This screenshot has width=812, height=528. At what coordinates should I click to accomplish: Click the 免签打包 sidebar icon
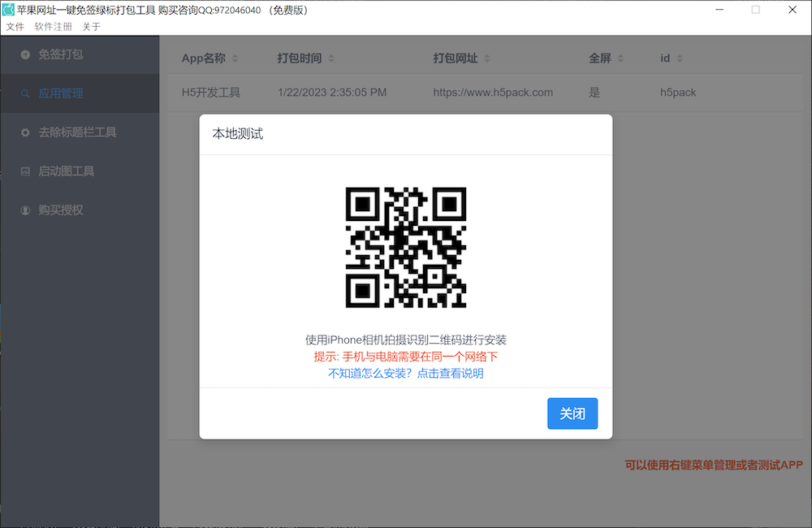pyautogui.click(x=25, y=54)
